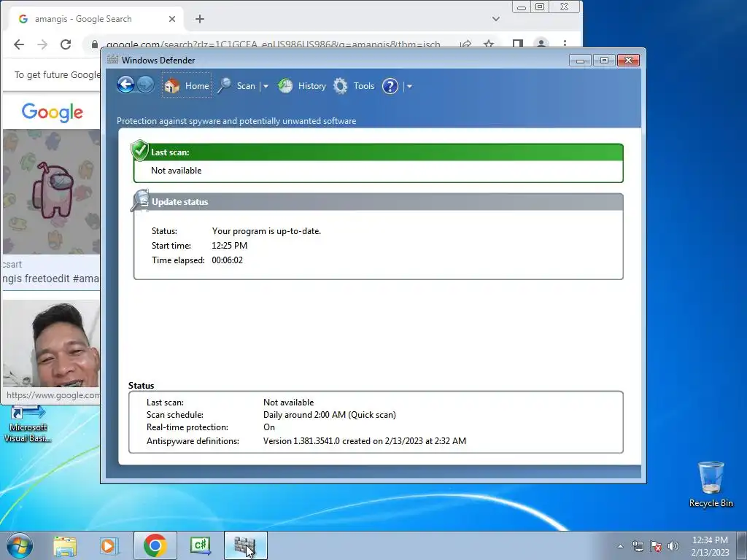This screenshot has width=747, height=560.
Task: Bookmark this page with the star icon
Action: point(489,44)
